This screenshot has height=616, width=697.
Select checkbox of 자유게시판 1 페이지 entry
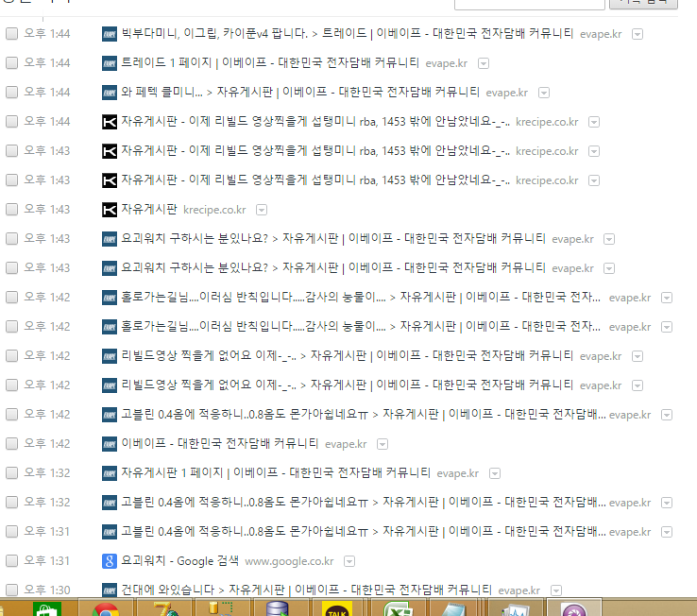[x=11, y=473]
